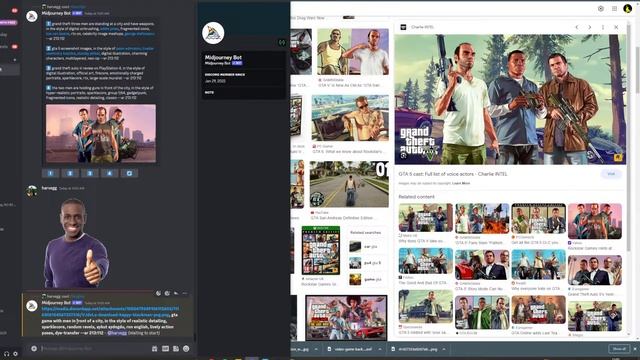The width and height of the screenshot is (640, 360).
Task: Open related thumbnail with the burning explosion scene
Action: click(482, 219)
